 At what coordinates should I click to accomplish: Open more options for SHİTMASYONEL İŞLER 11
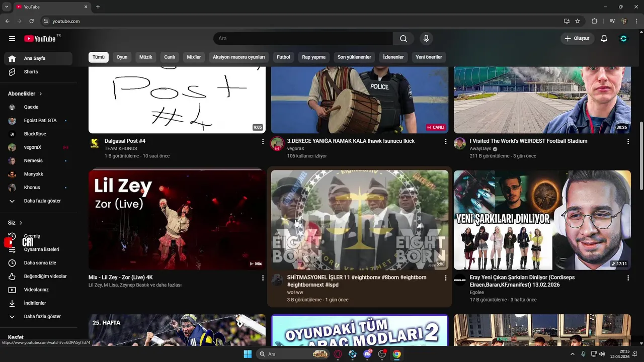click(x=445, y=278)
